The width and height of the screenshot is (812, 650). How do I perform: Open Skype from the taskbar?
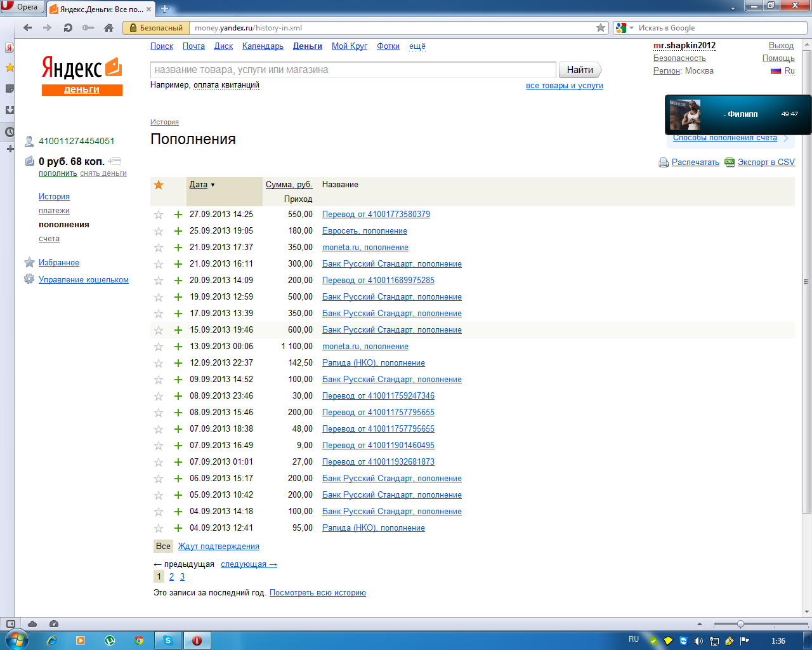point(168,640)
